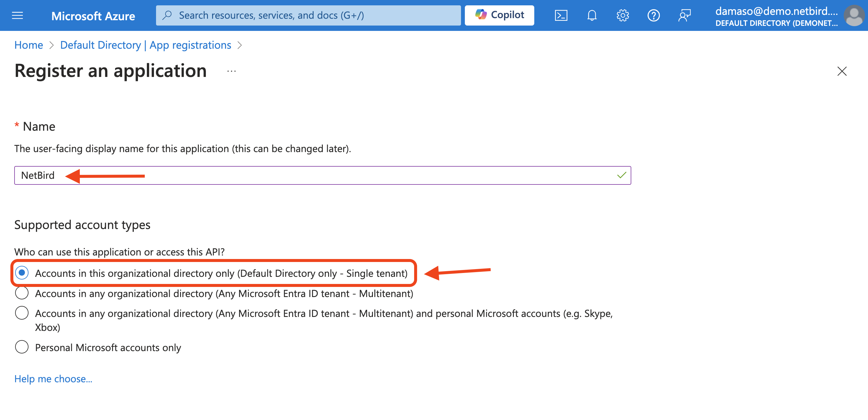View Azure notifications bell
868x420 pixels.
pyautogui.click(x=592, y=15)
